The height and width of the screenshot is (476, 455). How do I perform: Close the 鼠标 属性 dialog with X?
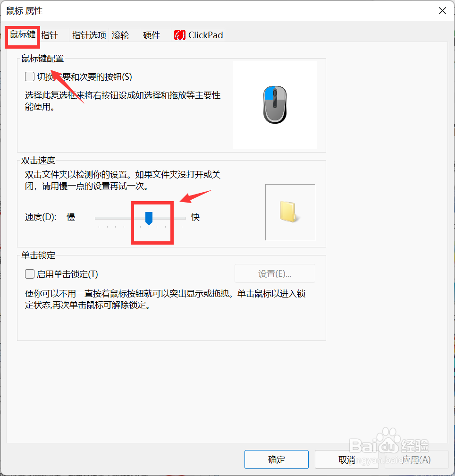click(x=442, y=11)
